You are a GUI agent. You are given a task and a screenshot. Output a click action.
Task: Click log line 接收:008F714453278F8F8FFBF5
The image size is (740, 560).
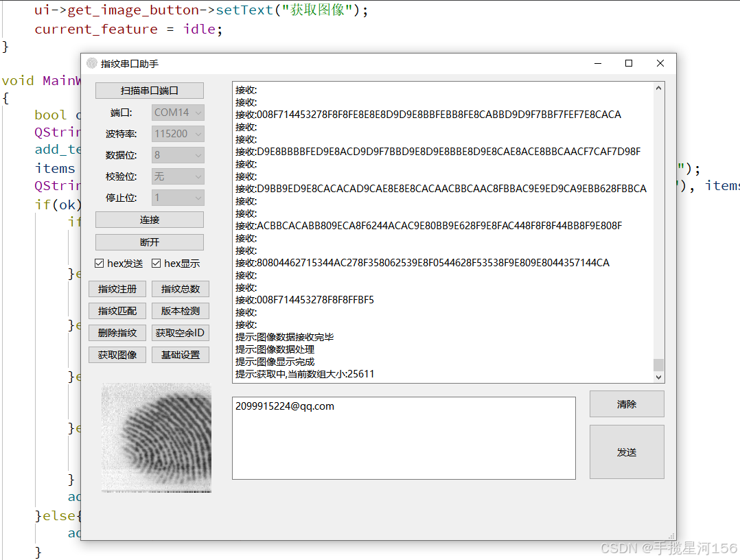pyautogui.click(x=304, y=300)
